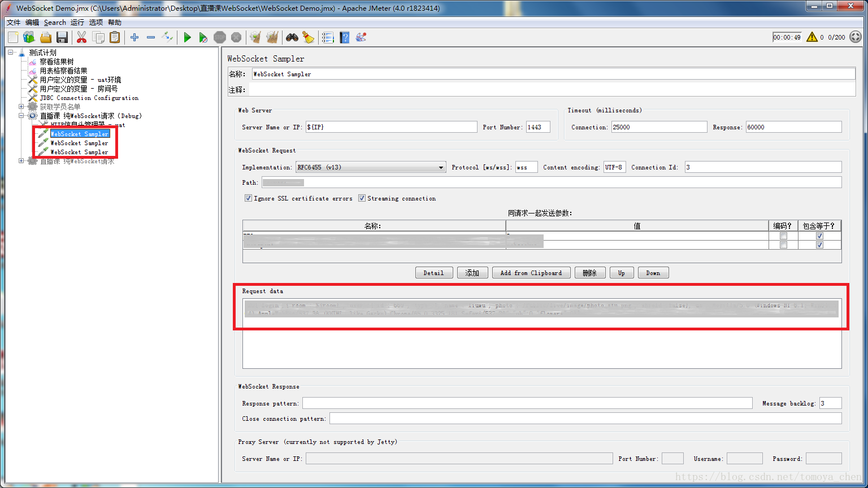Click the Open file folder icon

(46, 37)
